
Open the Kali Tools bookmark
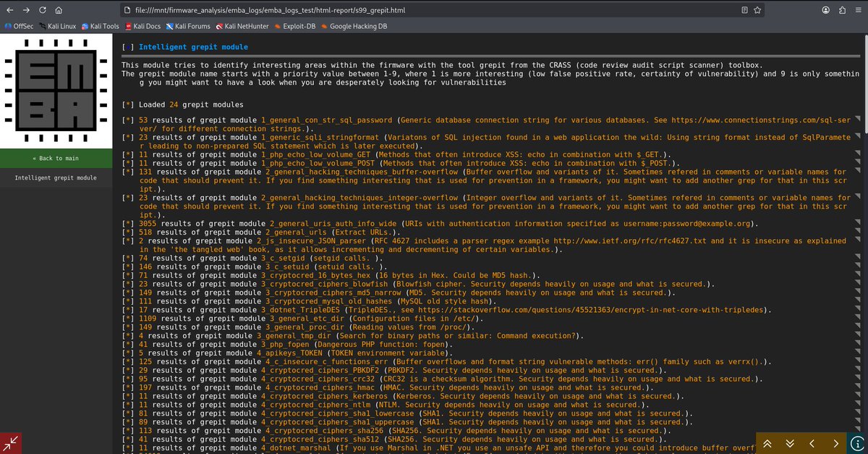(x=99, y=26)
